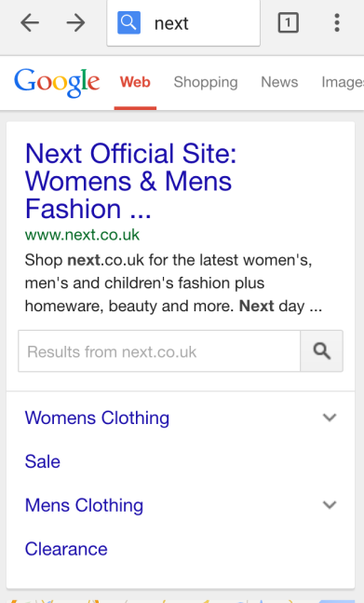Open the three-dot browser menu
364x603 pixels.
pos(337,22)
